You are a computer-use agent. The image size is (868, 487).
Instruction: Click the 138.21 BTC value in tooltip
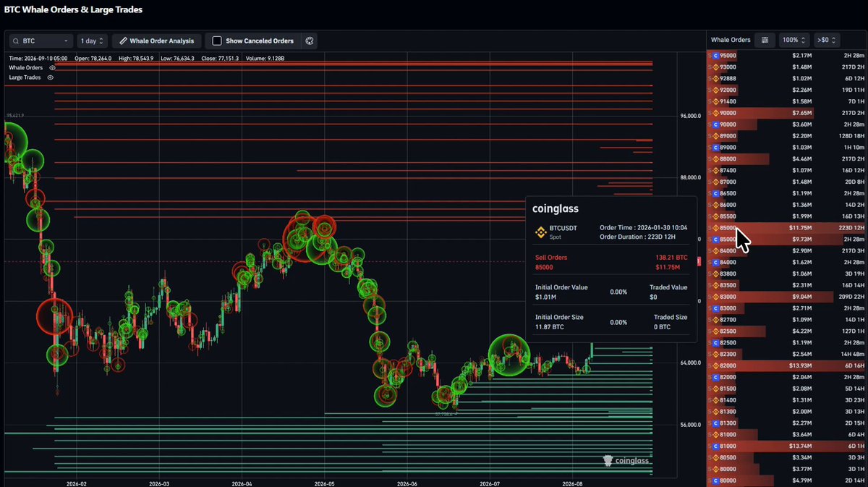pyautogui.click(x=671, y=257)
